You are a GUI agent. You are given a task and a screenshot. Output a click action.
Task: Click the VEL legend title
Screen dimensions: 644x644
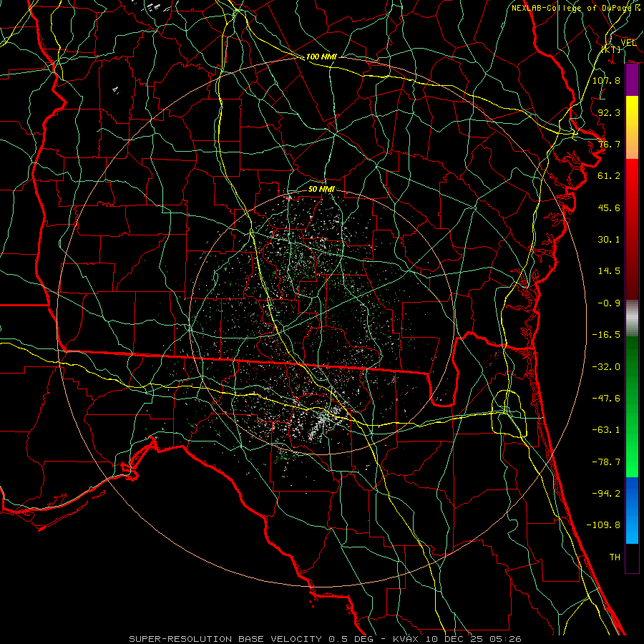click(x=628, y=42)
